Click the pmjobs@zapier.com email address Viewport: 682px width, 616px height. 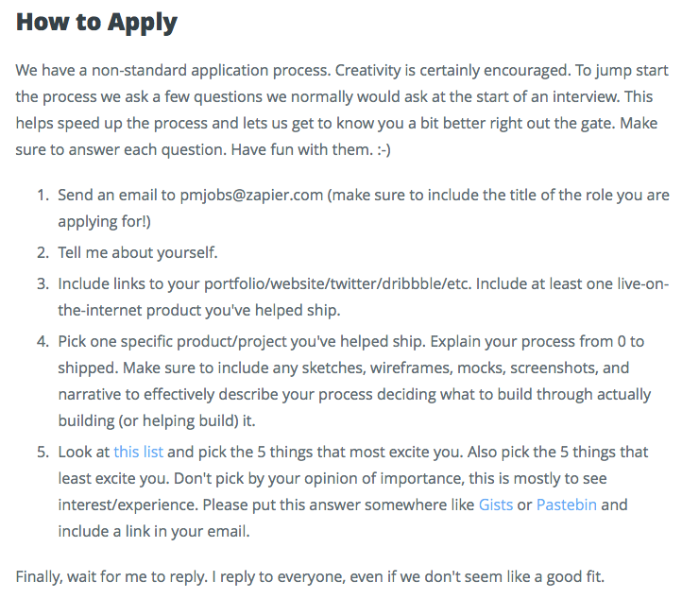tap(251, 195)
